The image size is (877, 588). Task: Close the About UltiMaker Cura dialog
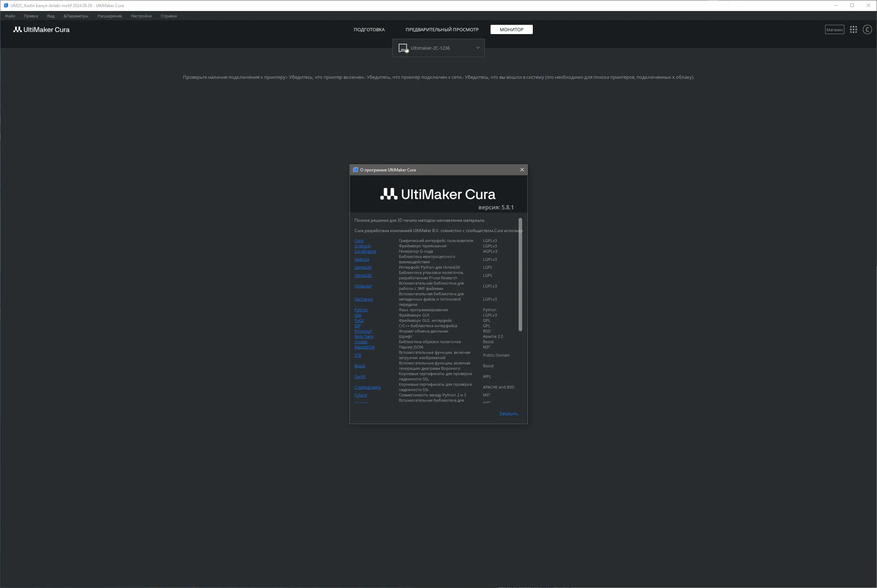point(522,170)
